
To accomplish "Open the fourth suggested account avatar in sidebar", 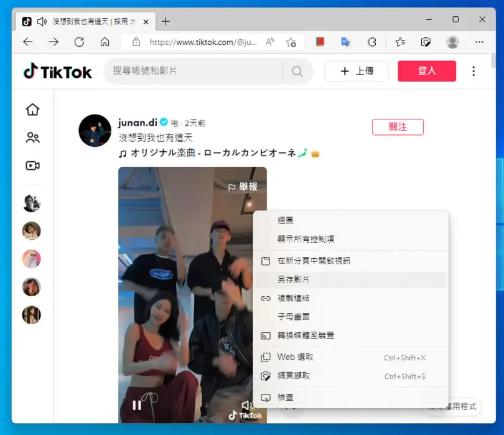I will (32, 287).
